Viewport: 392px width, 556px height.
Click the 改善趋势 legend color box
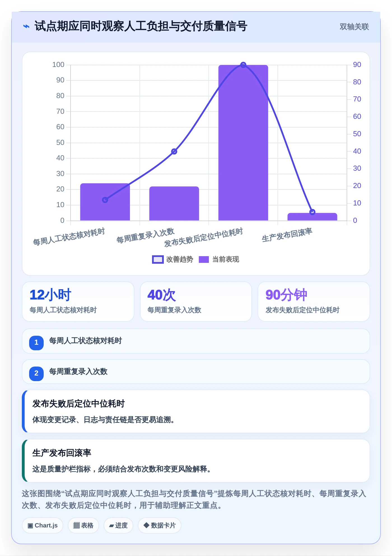(x=158, y=260)
